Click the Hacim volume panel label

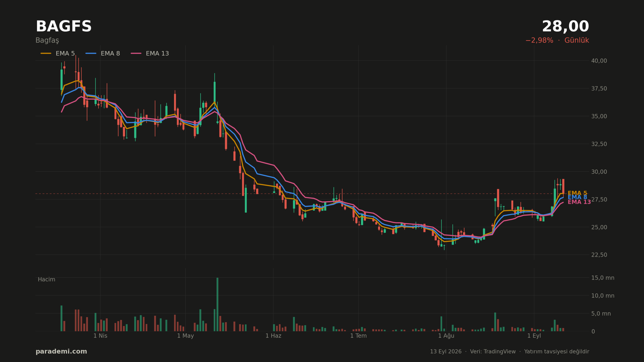pyautogui.click(x=46, y=280)
